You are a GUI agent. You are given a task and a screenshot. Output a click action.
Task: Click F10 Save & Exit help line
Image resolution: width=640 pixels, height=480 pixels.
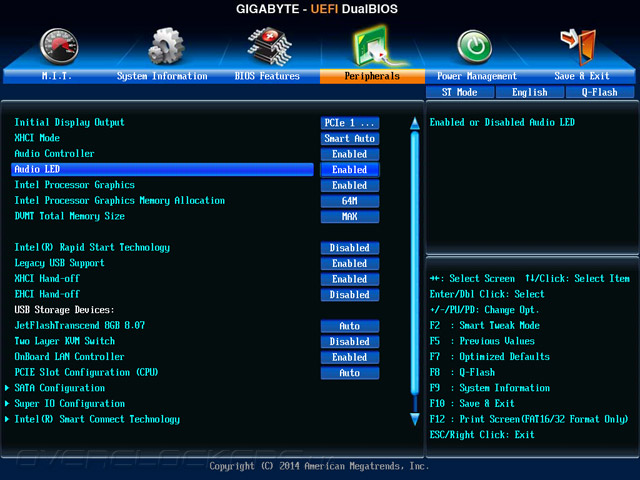(x=472, y=403)
